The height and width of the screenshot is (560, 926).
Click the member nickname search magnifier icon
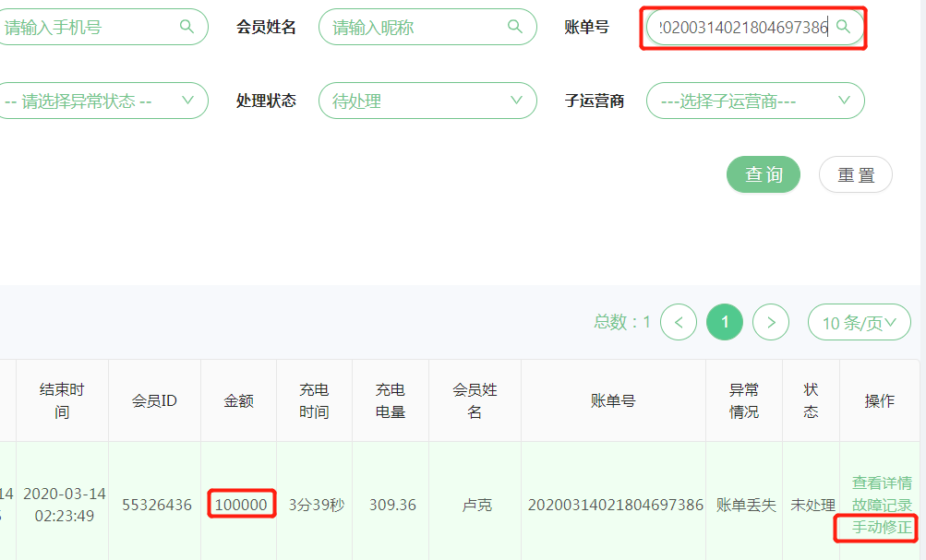(515, 27)
